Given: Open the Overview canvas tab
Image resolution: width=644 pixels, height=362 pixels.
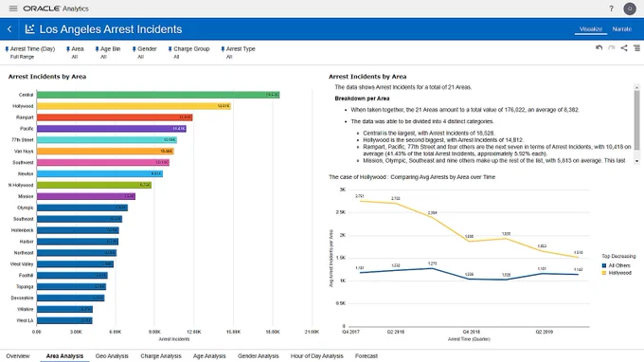Looking at the screenshot, I should 18,355.
